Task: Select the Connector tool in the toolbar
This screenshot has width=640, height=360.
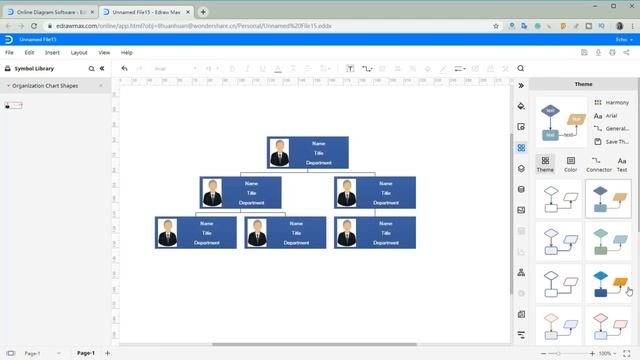Action: [367, 69]
